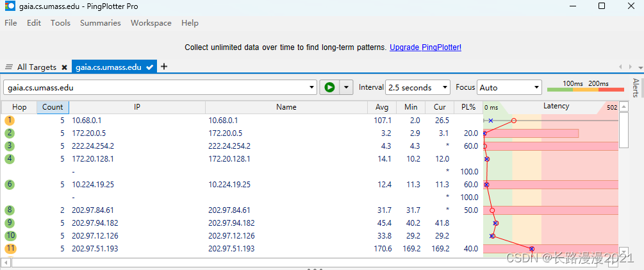This screenshot has height=270, width=644.
Task: Sort by the Min column header
Action: coord(411,107)
